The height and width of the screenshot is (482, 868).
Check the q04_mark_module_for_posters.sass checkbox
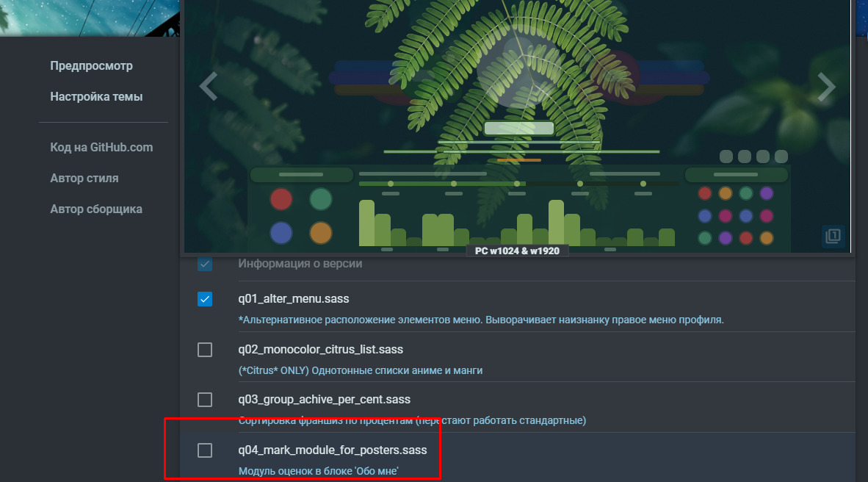point(205,450)
